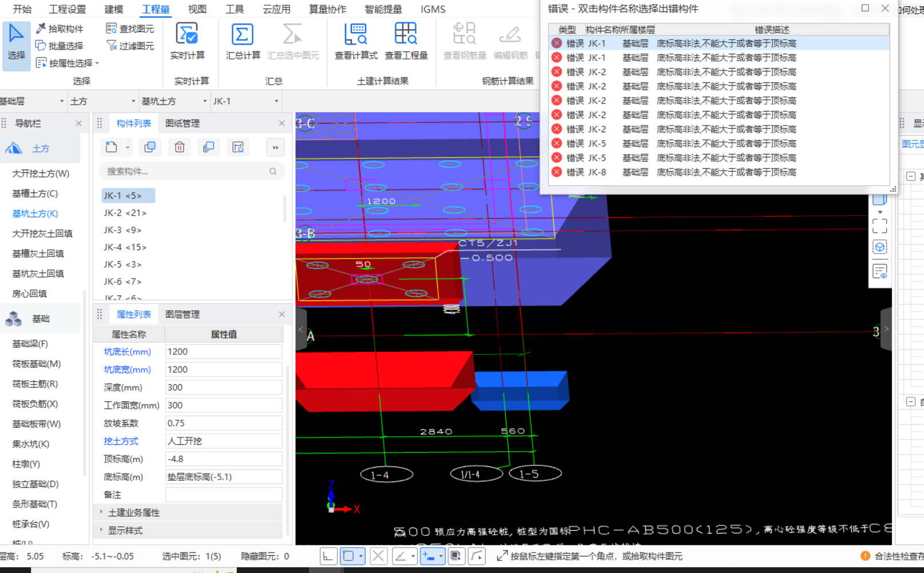Toggle the rectangle selection mode in the status bar
Image resolution: width=924 pixels, height=573 pixels.
tap(348, 556)
